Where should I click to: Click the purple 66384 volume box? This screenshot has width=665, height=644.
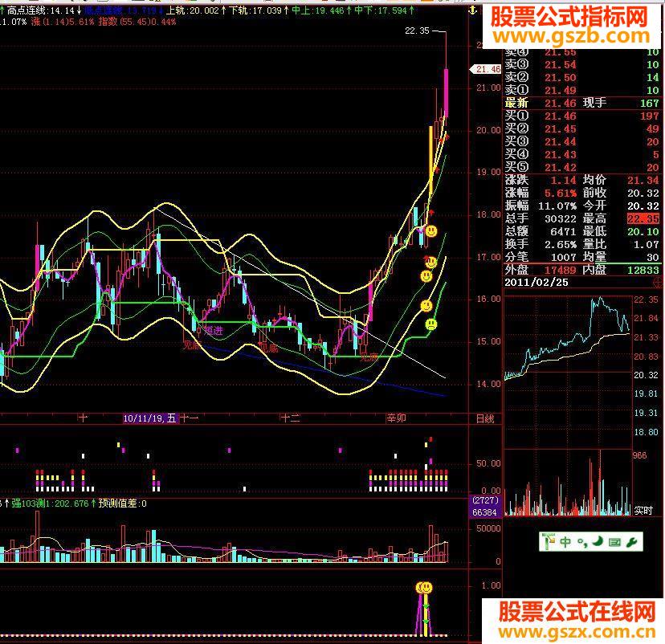(x=483, y=512)
